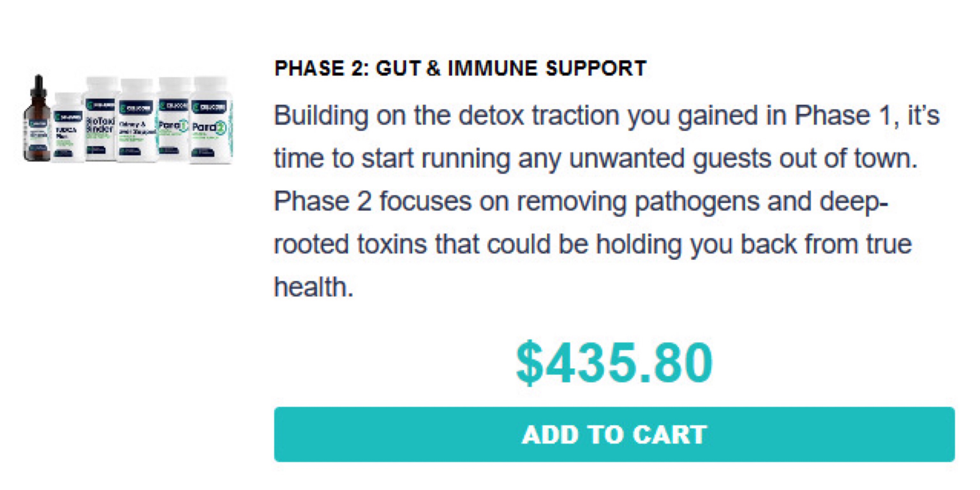Click the Para 2 bottle
980x490 pixels.
211,120
